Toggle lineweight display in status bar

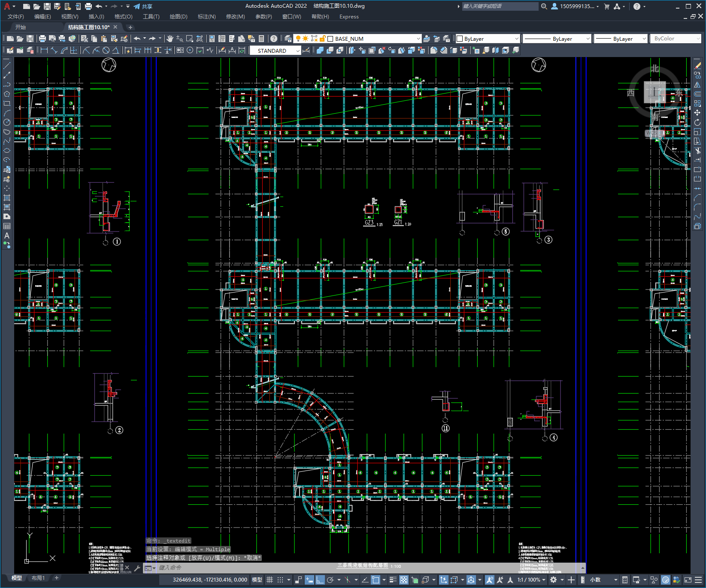[393, 580]
